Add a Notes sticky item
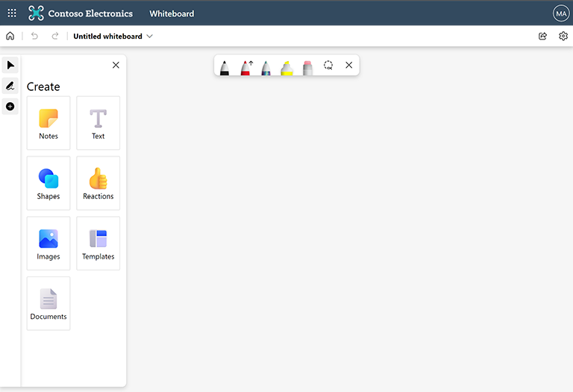573x392 pixels. pyautogui.click(x=48, y=123)
